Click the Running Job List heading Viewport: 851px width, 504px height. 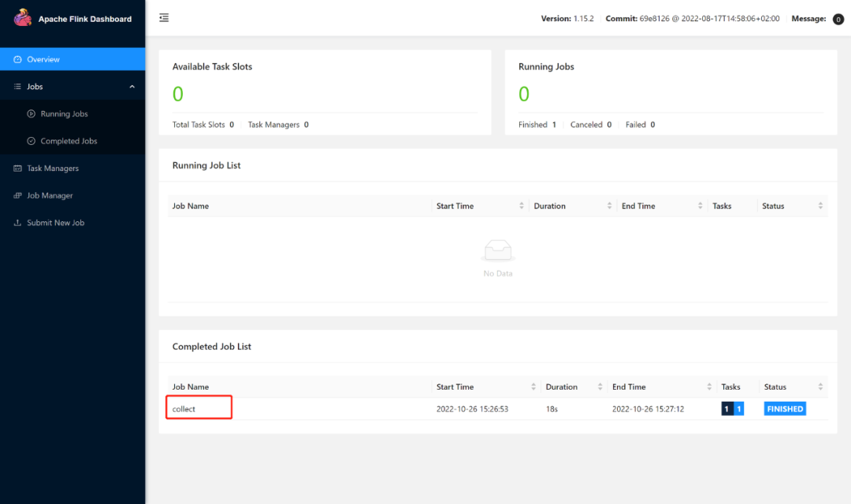pos(206,165)
